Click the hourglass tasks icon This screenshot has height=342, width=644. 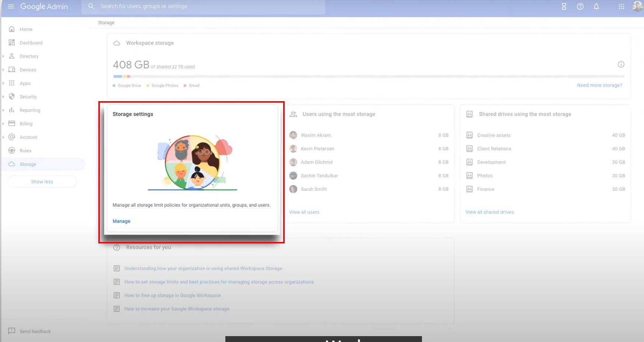click(564, 6)
